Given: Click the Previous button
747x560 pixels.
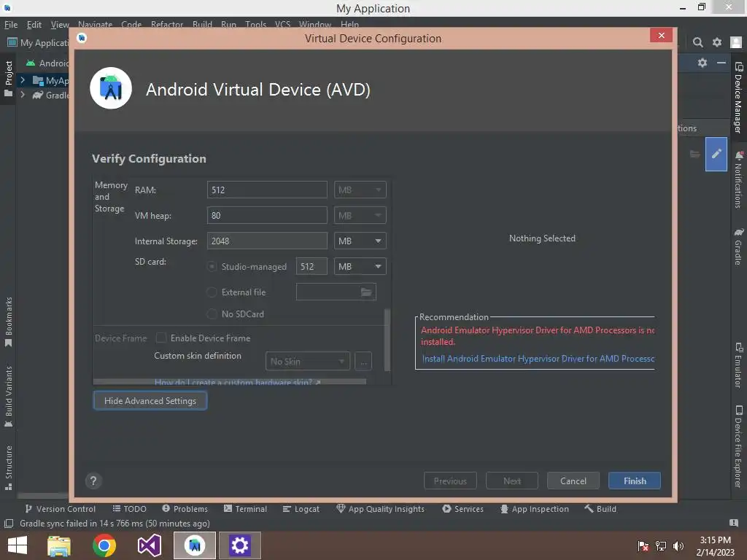Looking at the screenshot, I should click(450, 481).
